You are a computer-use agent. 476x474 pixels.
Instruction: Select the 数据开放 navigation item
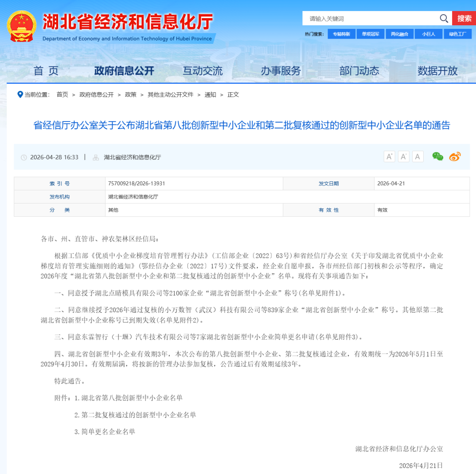coord(437,71)
